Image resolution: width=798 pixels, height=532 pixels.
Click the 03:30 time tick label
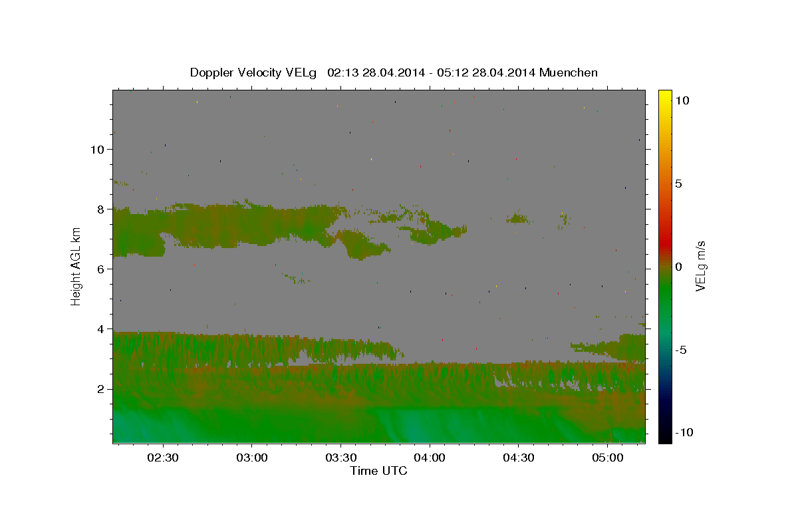[340, 458]
